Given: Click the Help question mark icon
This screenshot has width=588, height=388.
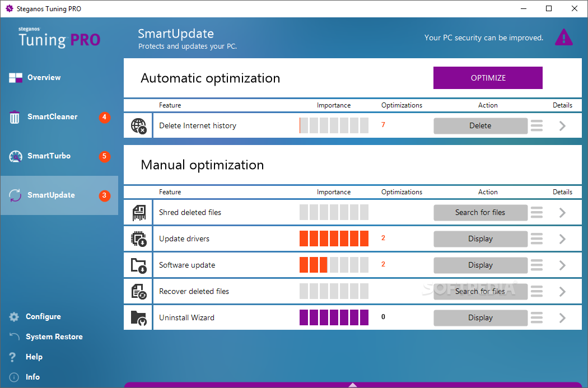Looking at the screenshot, I should click(x=12, y=357).
